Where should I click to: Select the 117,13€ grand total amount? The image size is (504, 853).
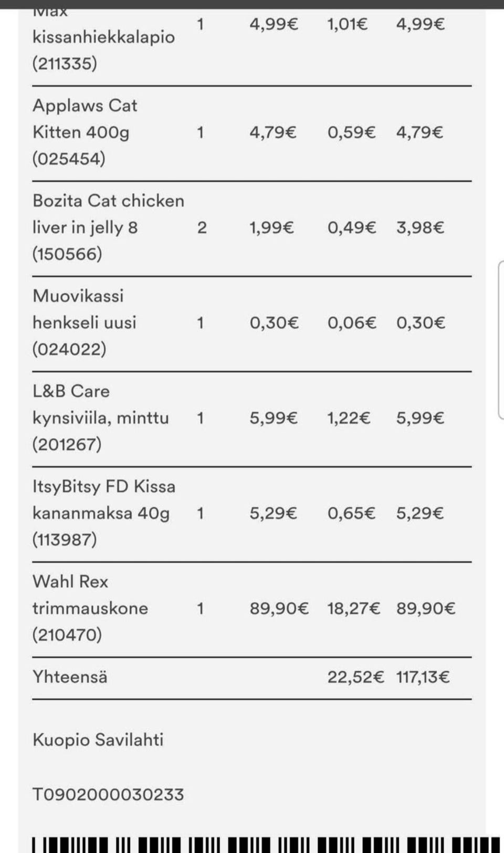[x=423, y=677]
